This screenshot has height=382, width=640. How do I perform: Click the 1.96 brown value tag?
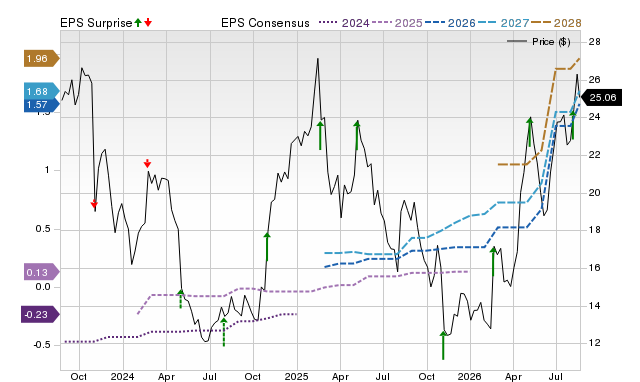point(41,59)
